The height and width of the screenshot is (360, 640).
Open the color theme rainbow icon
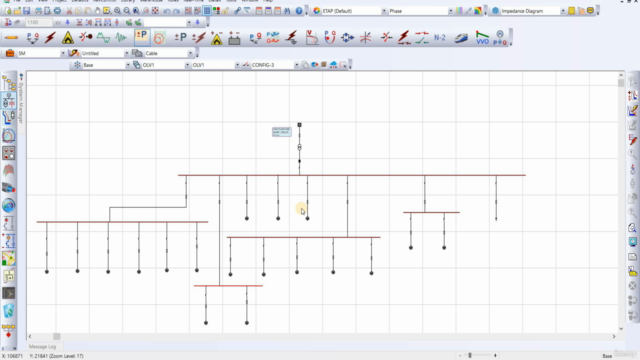(478, 11)
